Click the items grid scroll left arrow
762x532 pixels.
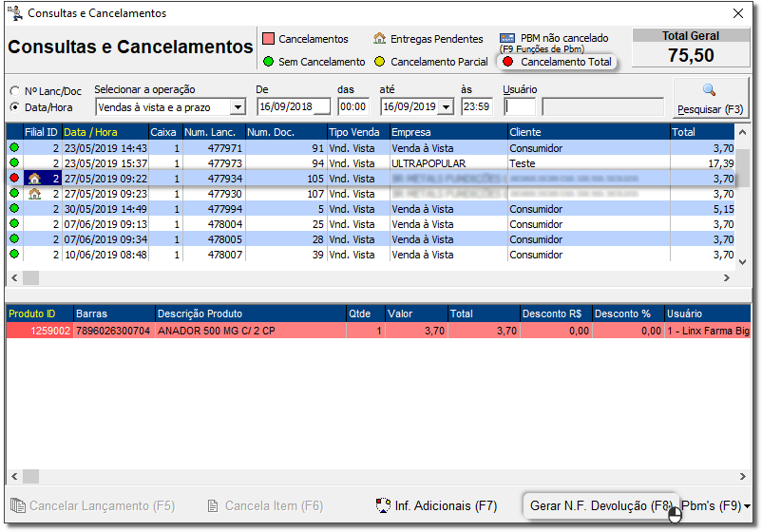[x=14, y=476]
